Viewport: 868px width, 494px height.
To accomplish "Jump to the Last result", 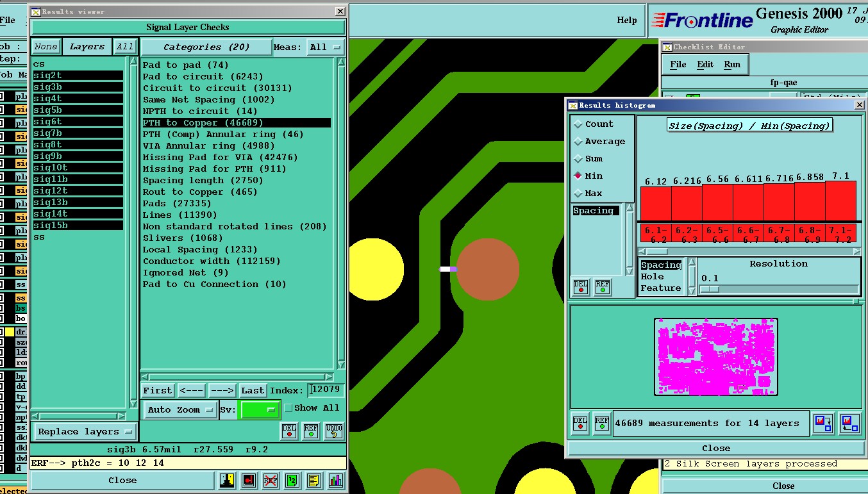I will pyautogui.click(x=253, y=390).
